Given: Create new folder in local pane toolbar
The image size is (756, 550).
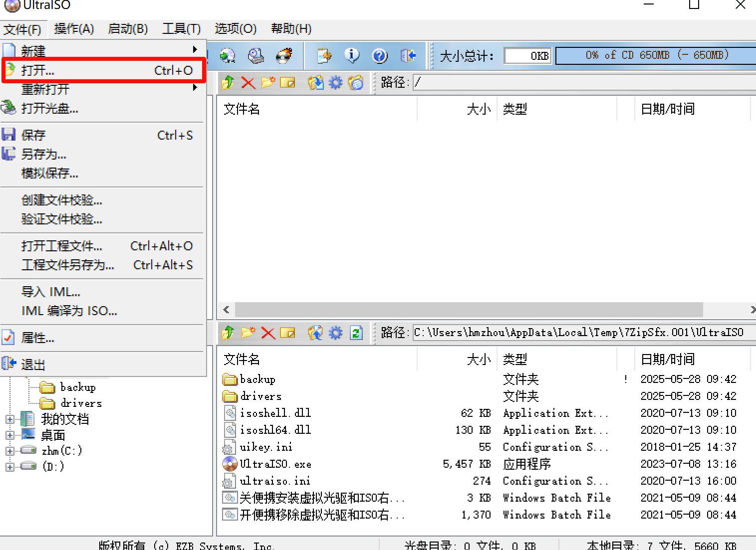Looking at the screenshot, I should point(248,333).
